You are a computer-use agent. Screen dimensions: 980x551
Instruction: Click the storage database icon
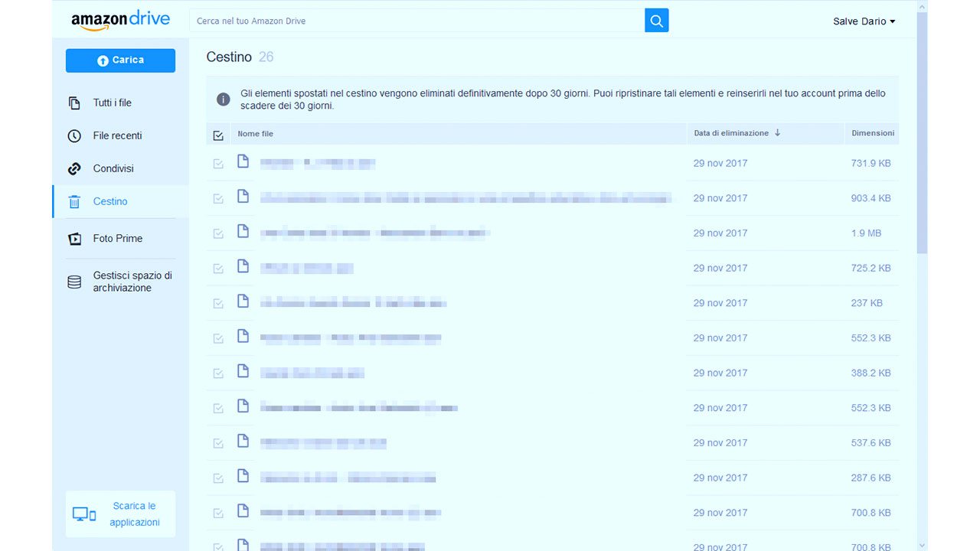[74, 282]
